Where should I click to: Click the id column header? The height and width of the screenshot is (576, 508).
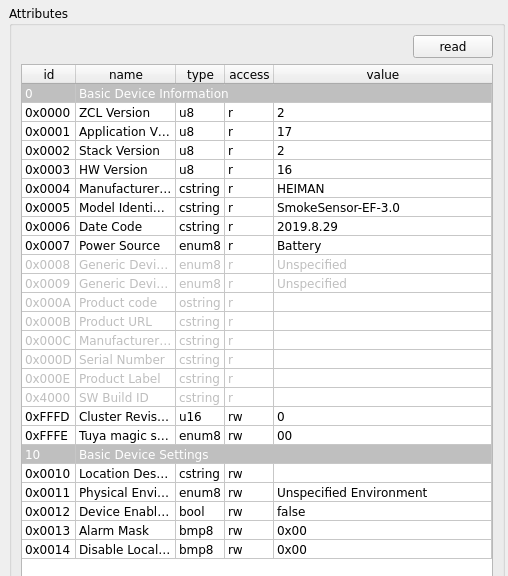[x=48, y=75]
